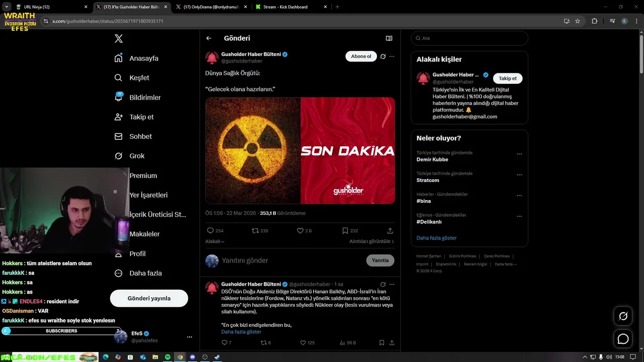This screenshot has height=362, width=644.
Task: Click reply icon showing 254
Action: coord(210,231)
